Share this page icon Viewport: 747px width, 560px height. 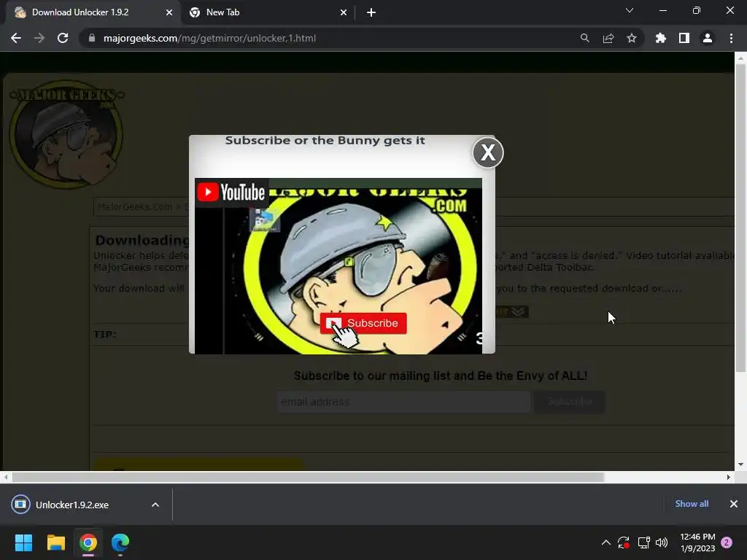tap(608, 38)
